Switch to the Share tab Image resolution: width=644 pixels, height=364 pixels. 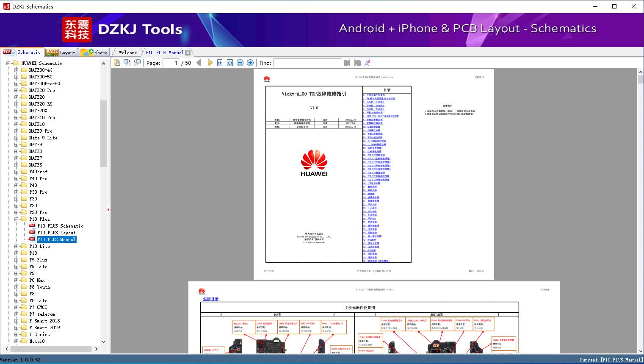94,52
